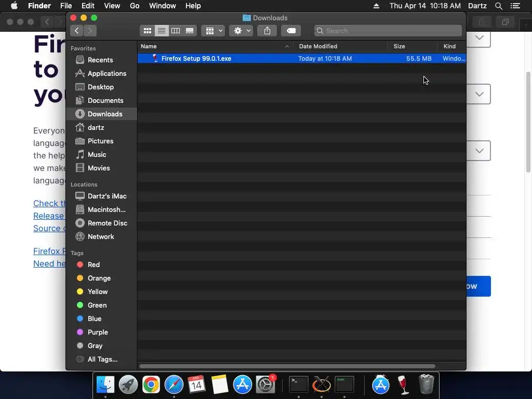Click the Share toolbar button
Viewport: 532px width, 399px height.
pyautogui.click(x=268, y=31)
